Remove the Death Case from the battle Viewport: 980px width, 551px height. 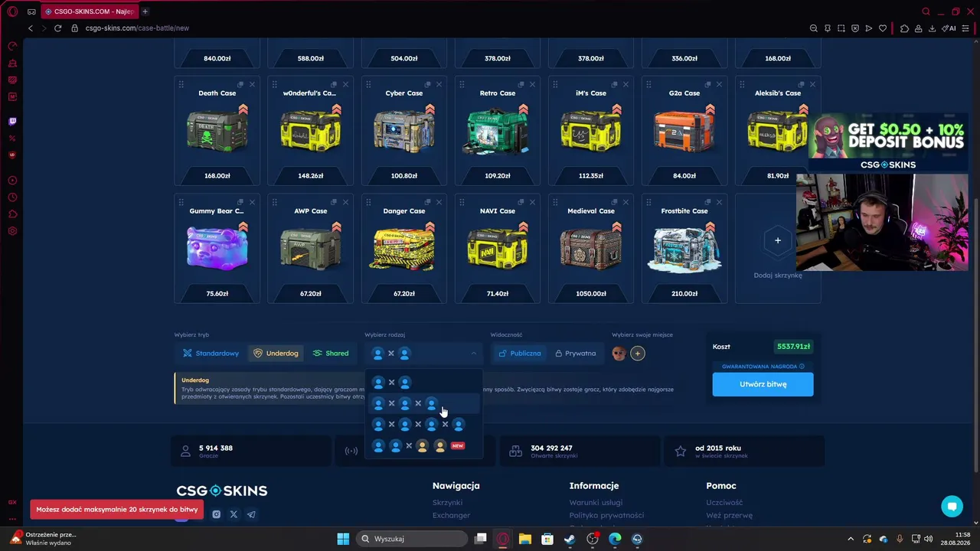[252, 84]
